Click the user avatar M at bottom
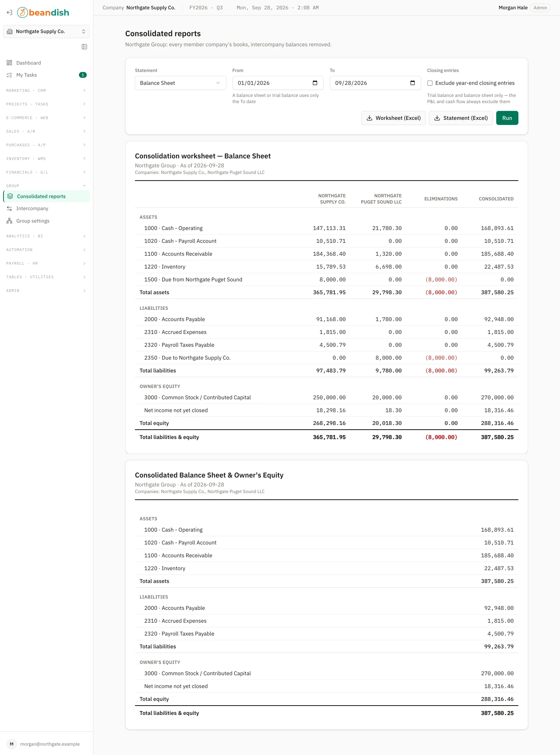The width and height of the screenshot is (560, 755). pos(12,744)
